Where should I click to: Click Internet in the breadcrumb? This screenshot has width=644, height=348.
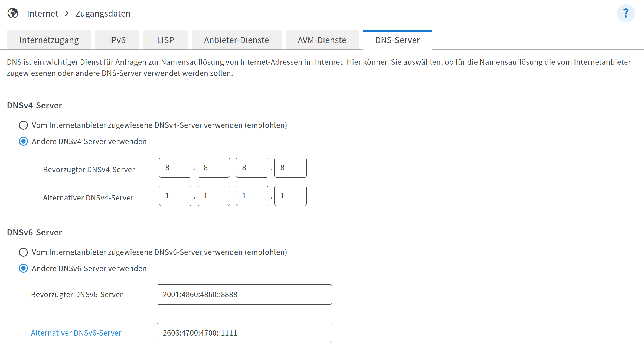43,14
